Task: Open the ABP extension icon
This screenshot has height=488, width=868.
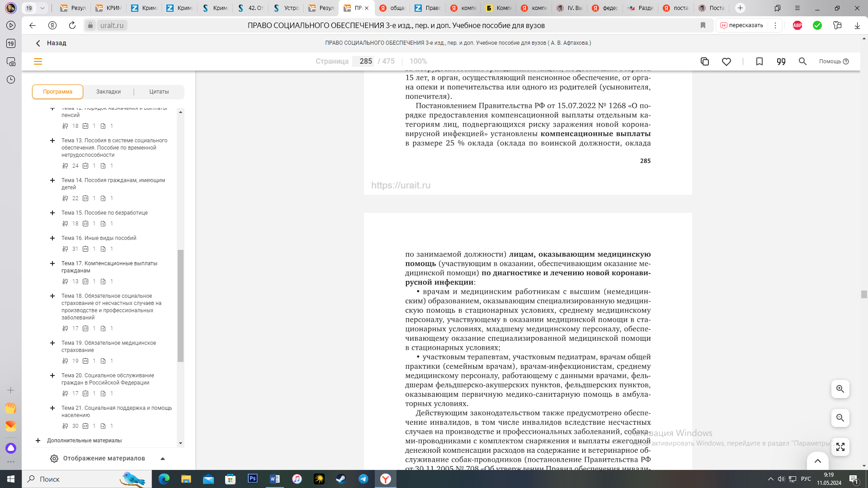Action: click(797, 25)
